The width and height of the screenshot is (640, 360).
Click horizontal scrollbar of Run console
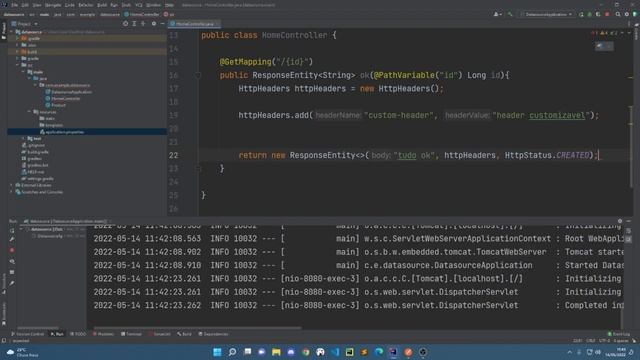point(198,327)
